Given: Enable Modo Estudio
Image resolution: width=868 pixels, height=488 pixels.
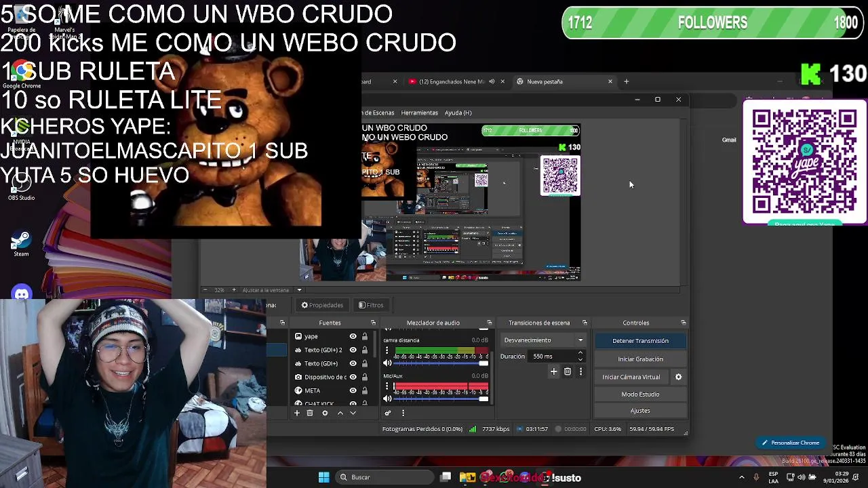Looking at the screenshot, I should (x=640, y=394).
